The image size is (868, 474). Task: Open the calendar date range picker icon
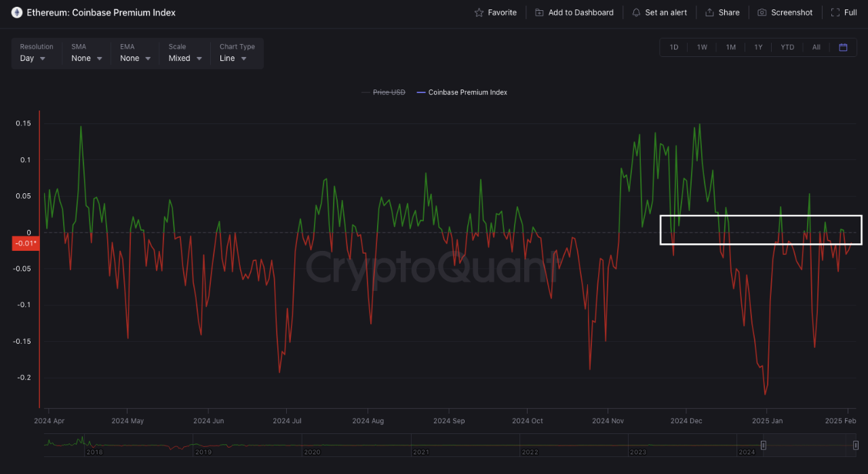843,47
